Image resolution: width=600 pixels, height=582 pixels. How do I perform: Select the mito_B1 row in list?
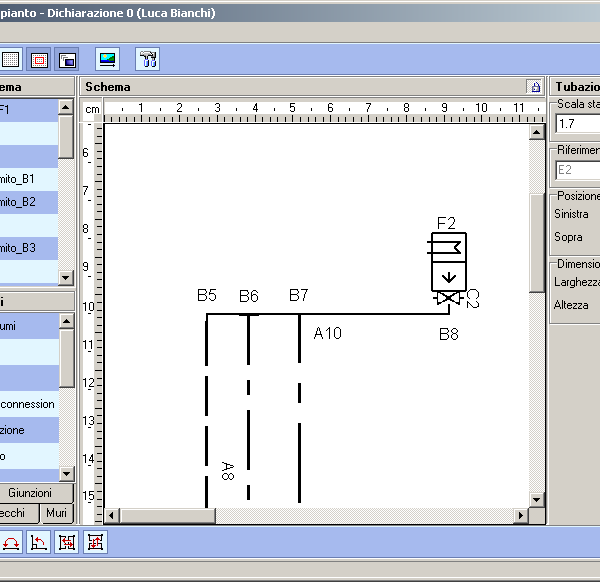pos(29,179)
